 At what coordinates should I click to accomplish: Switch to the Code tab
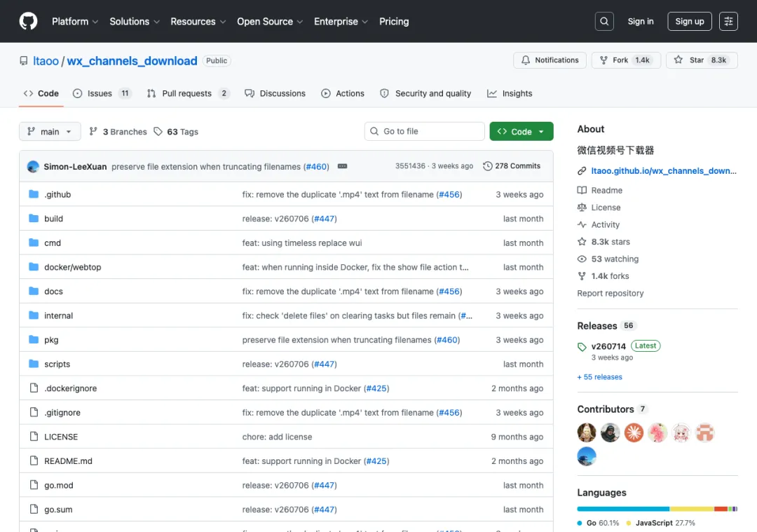point(41,93)
